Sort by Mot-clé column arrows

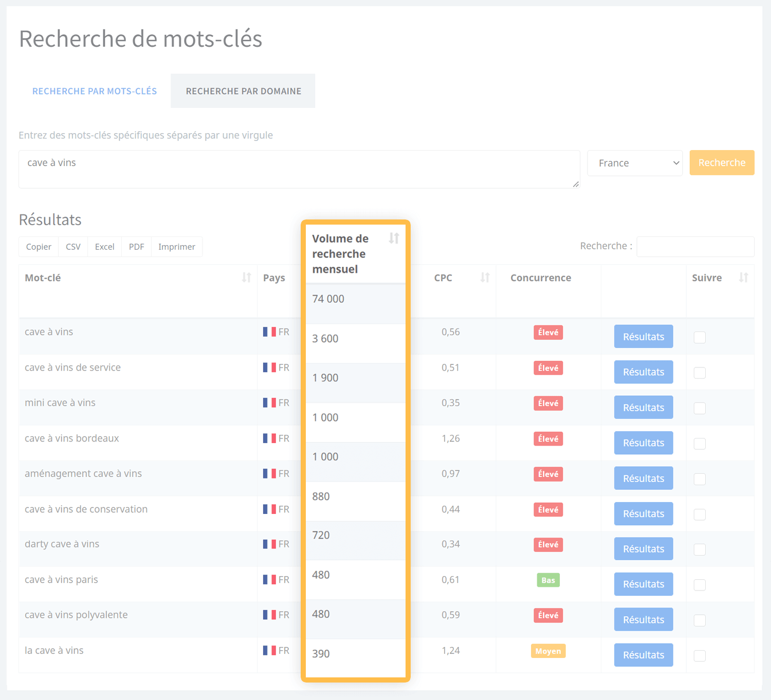click(246, 278)
